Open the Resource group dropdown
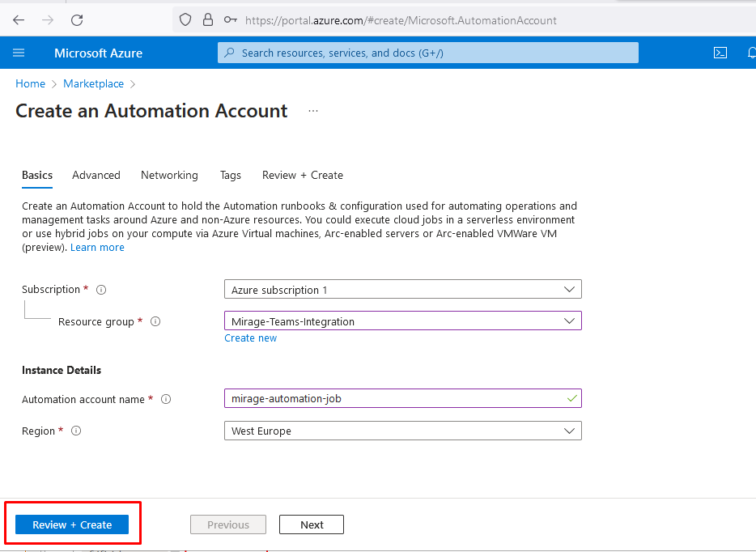This screenshot has height=552, width=756. (x=403, y=321)
